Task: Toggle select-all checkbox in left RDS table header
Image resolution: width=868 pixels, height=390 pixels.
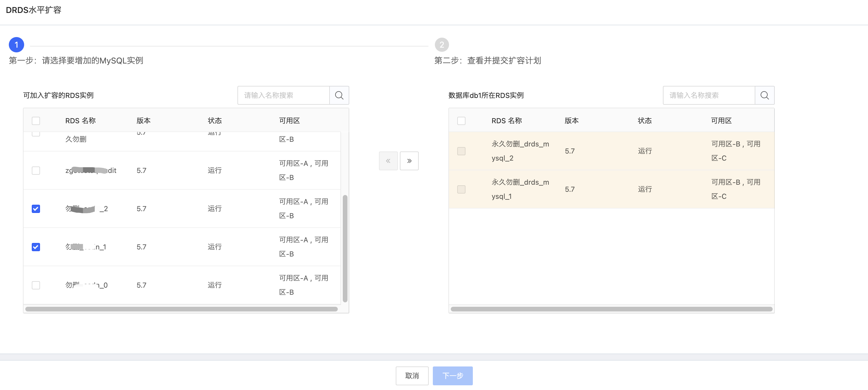Action: pyautogui.click(x=36, y=121)
